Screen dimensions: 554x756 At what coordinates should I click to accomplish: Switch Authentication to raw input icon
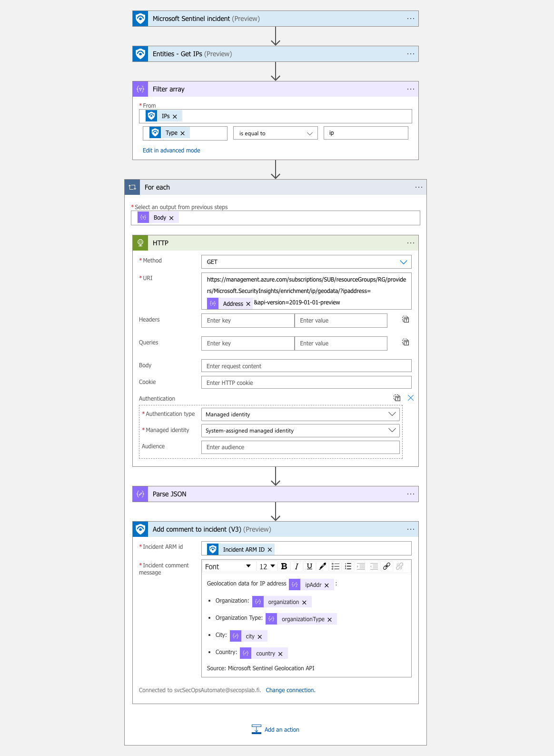[397, 398]
